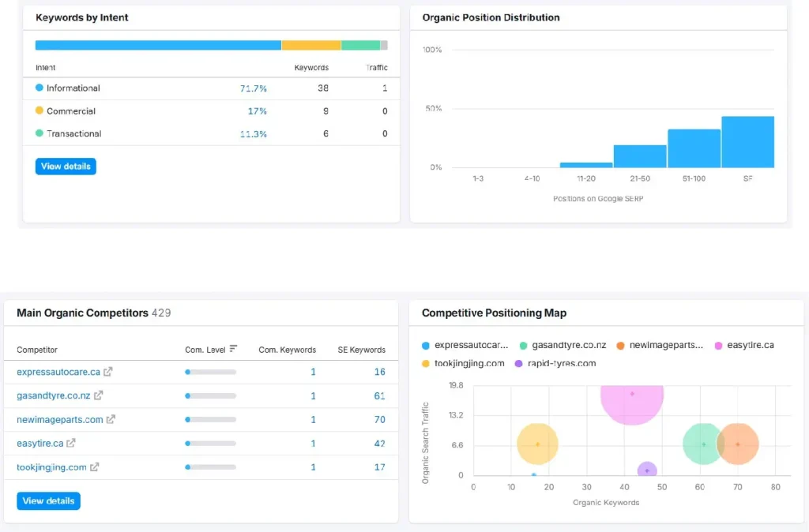Toggle expressautocare legend item in positioning map

click(465, 345)
